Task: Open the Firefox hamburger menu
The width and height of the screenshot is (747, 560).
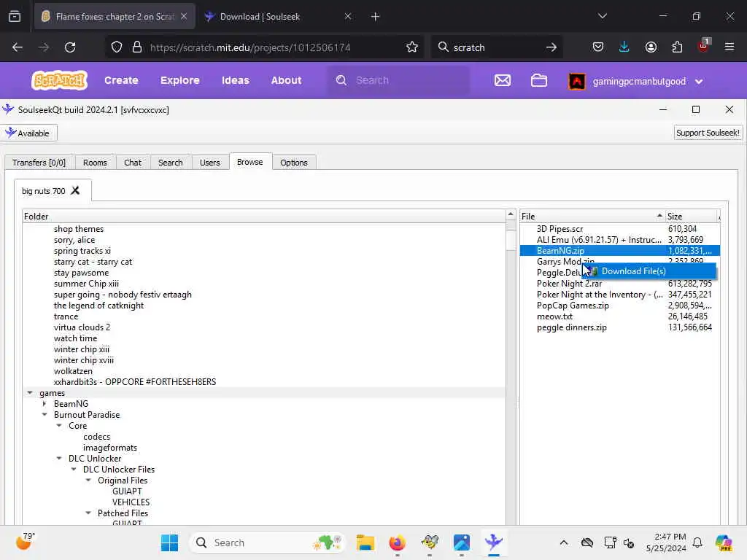Action: pyautogui.click(x=729, y=47)
